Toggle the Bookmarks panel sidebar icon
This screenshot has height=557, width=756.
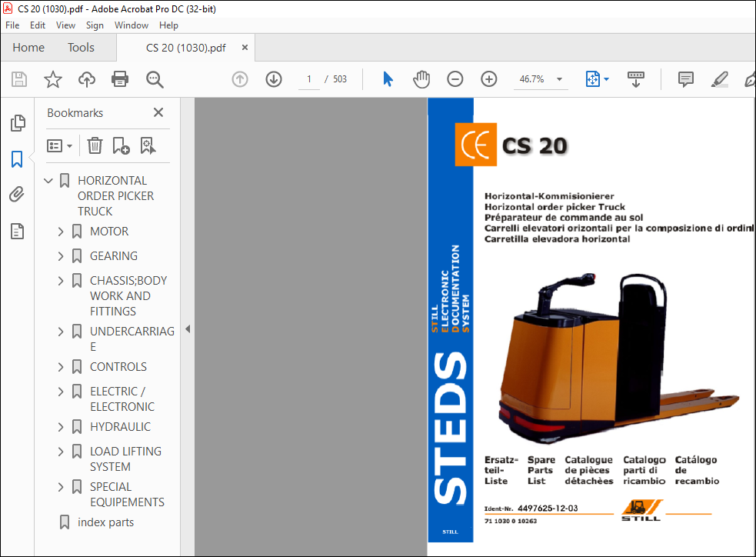(17, 158)
